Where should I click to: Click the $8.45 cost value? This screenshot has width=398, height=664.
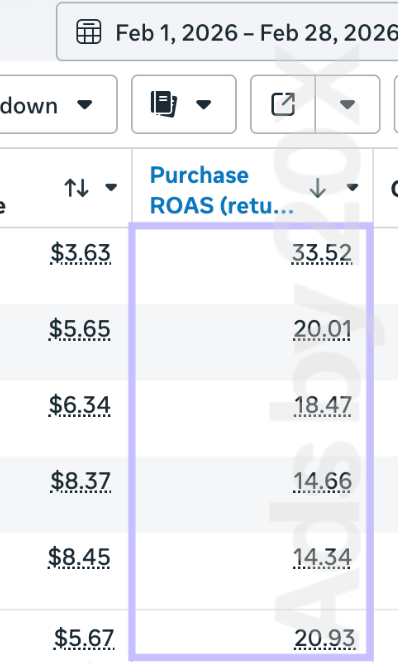pyautogui.click(x=79, y=557)
